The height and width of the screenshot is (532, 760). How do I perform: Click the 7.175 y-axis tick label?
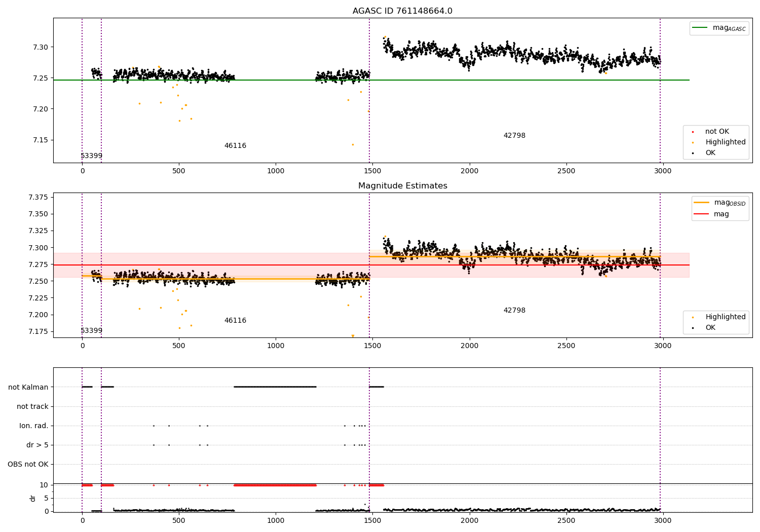(x=39, y=331)
